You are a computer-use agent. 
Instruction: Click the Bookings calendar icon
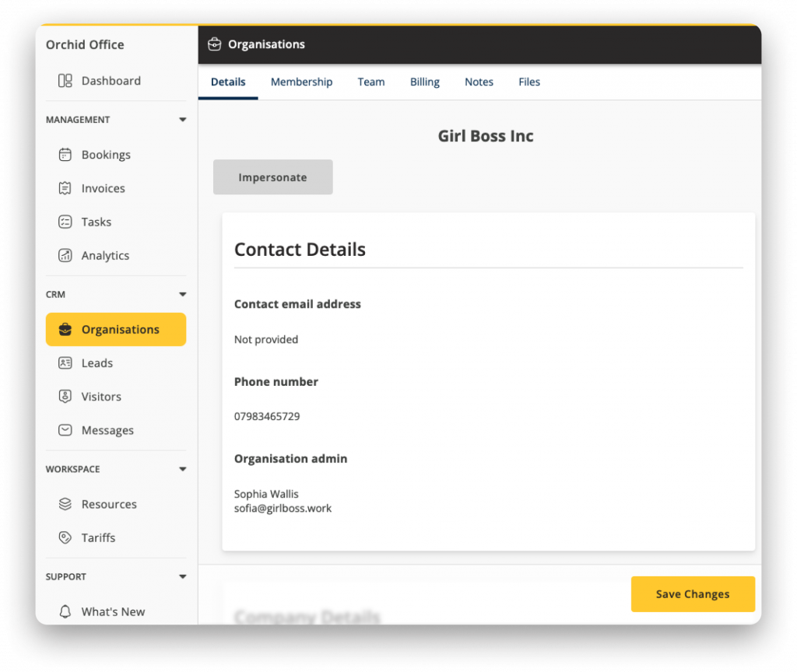point(65,155)
